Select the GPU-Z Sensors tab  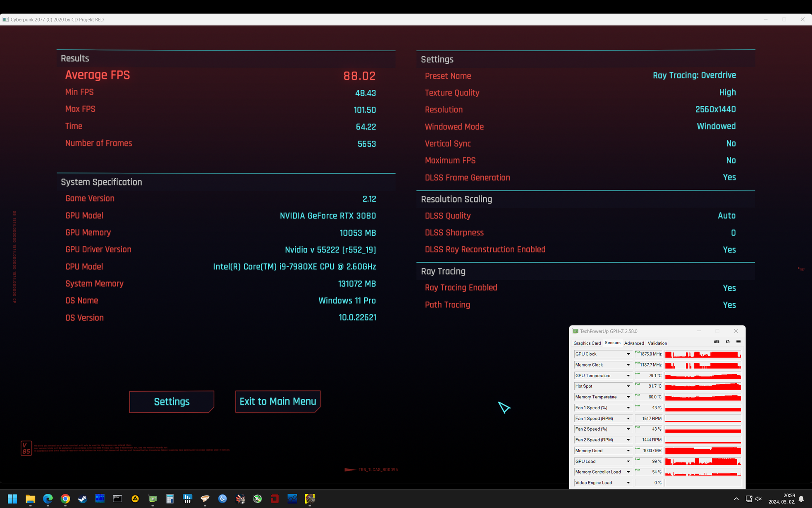pyautogui.click(x=612, y=343)
